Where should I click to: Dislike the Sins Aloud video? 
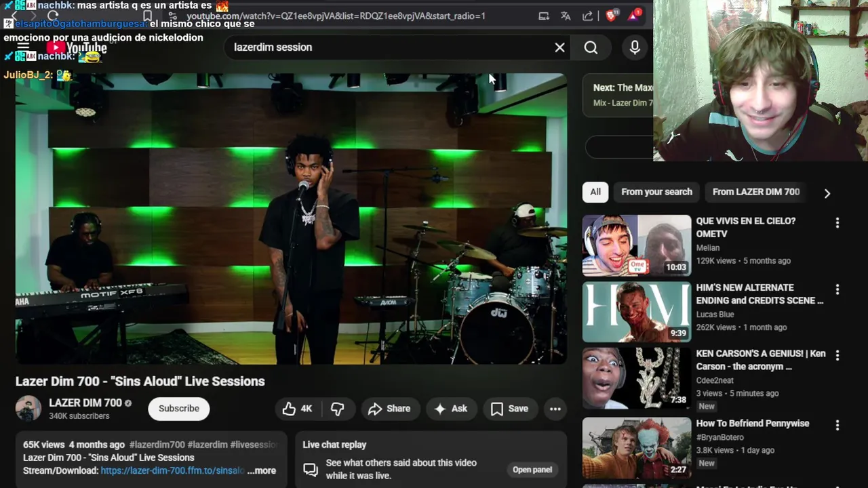[x=337, y=409]
